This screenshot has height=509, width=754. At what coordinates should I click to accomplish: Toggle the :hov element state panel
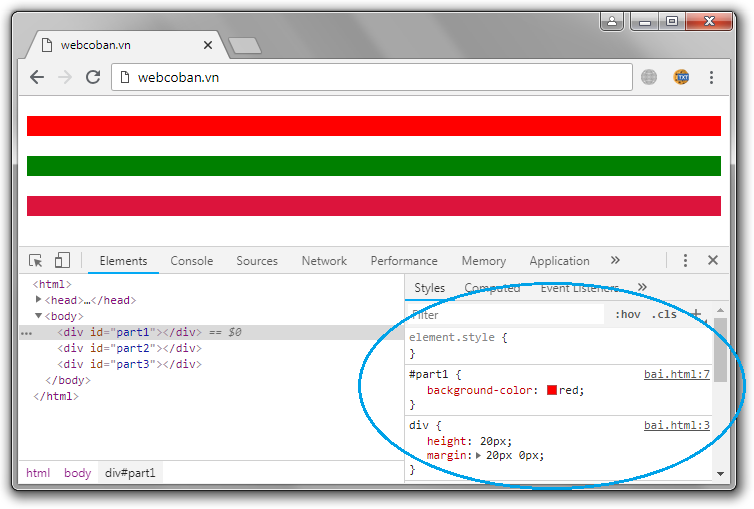[628, 314]
